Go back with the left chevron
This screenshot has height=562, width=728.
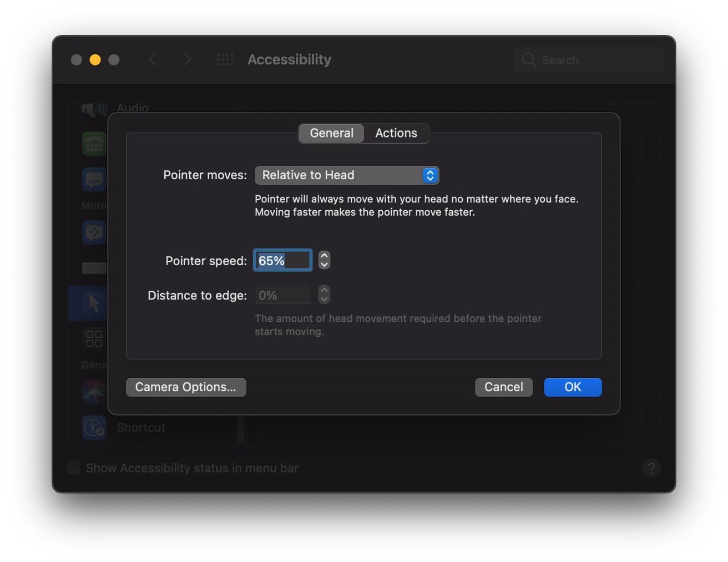coord(153,59)
